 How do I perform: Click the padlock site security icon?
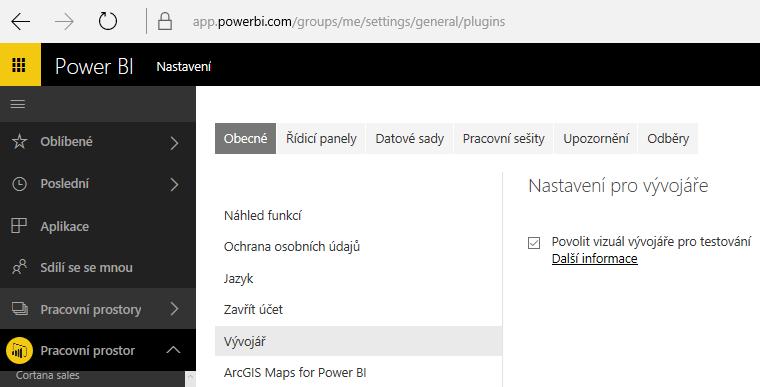click(x=165, y=21)
